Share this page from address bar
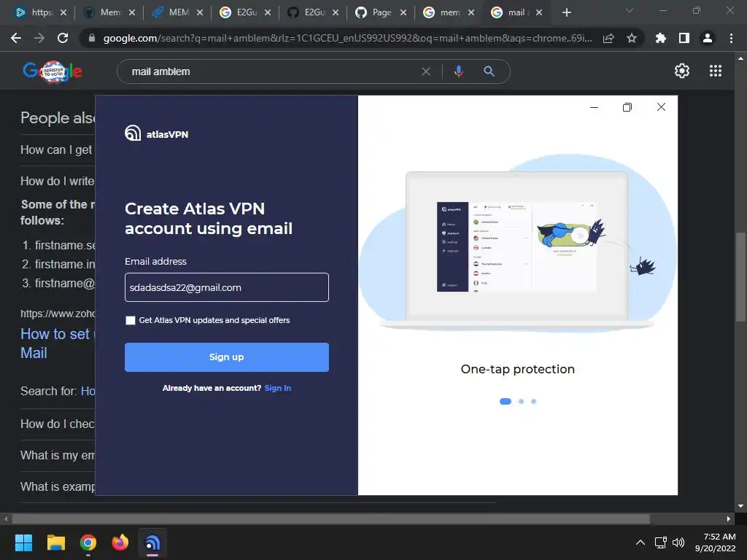The image size is (747, 560). point(608,38)
